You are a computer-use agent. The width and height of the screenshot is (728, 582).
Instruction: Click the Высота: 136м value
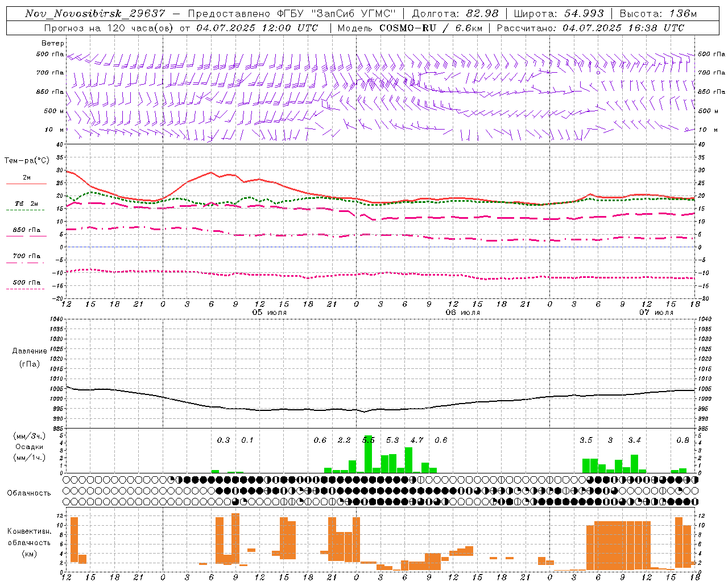[658, 14]
